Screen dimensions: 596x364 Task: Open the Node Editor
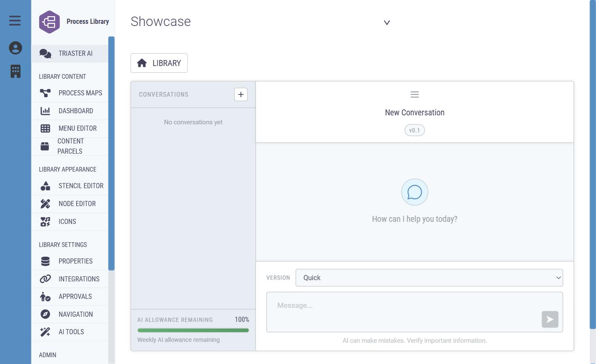[x=70, y=203]
